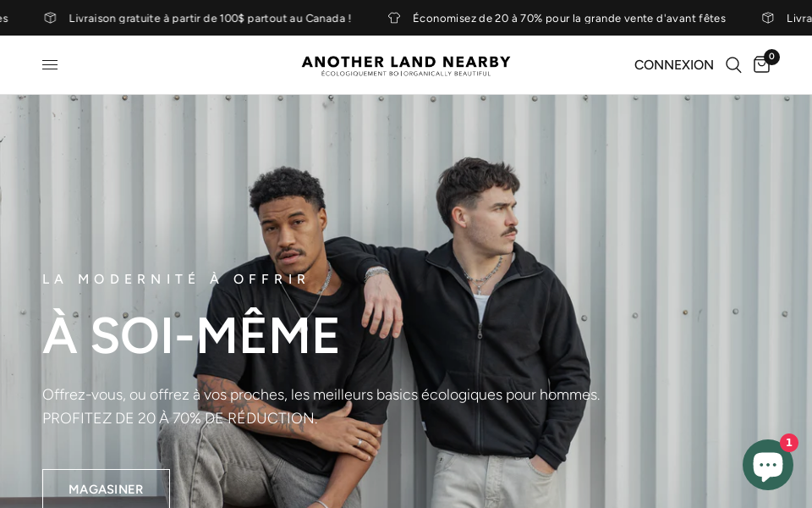Select the Livraison gratuite announcement text
812x508 pixels.
click(210, 18)
